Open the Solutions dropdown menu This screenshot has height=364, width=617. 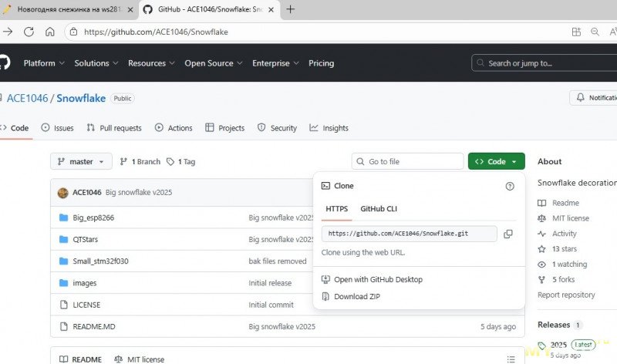point(96,63)
